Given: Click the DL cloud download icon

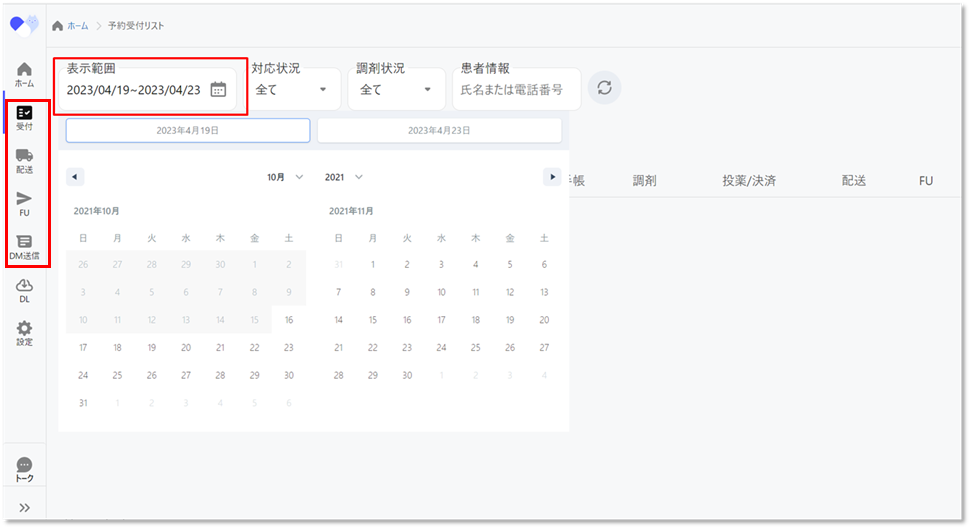Looking at the screenshot, I should 25,290.
